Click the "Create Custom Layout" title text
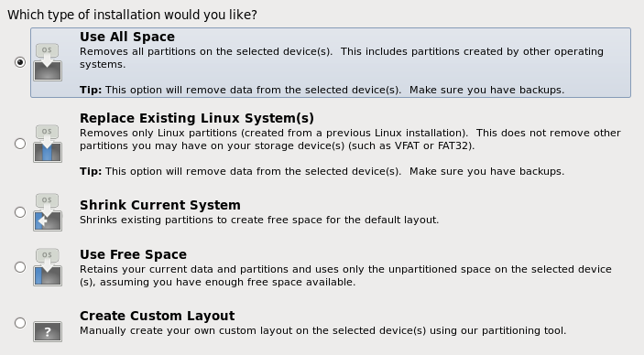 pos(158,316)
